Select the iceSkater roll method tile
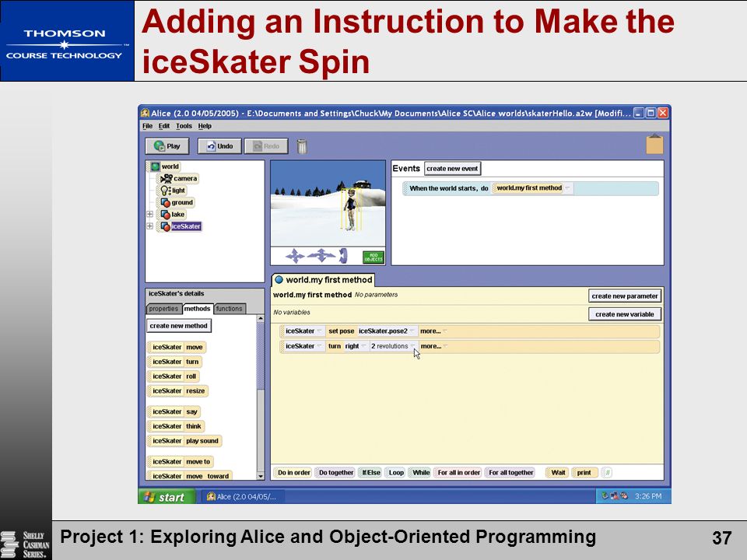The height and width of the screenshot is (560, 747). pos(174,376)
